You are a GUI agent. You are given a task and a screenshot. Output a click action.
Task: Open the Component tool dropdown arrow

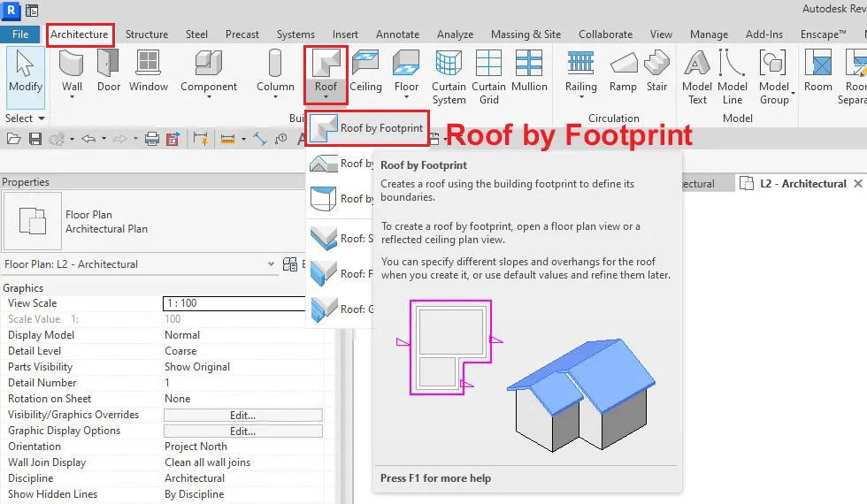209,96
